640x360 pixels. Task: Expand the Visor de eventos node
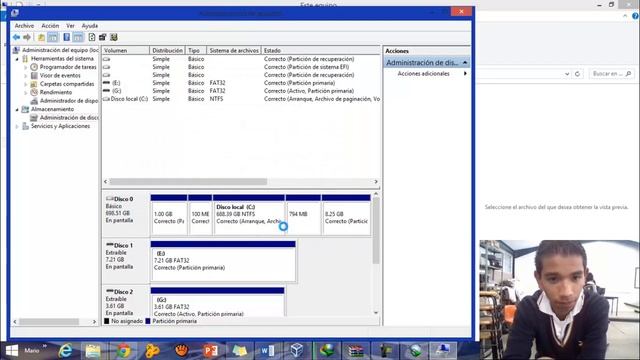click(x=25, y=76)
